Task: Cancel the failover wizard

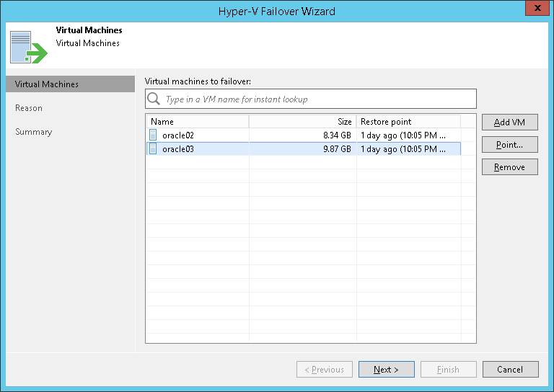Action: 509,370
